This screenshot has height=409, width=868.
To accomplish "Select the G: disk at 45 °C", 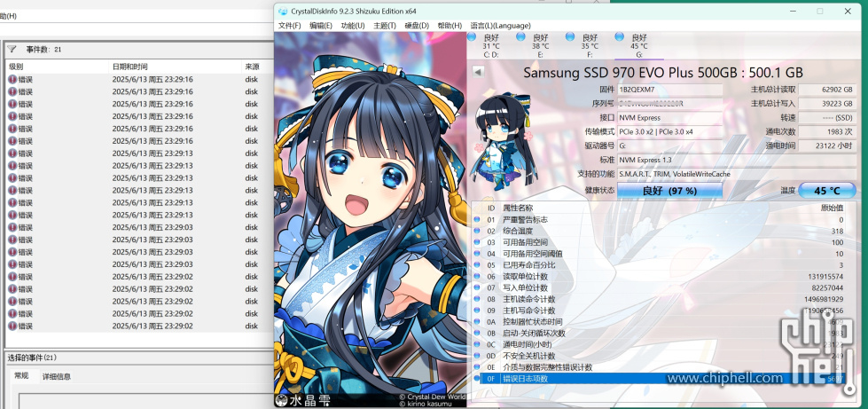I will tap(639, 45).
